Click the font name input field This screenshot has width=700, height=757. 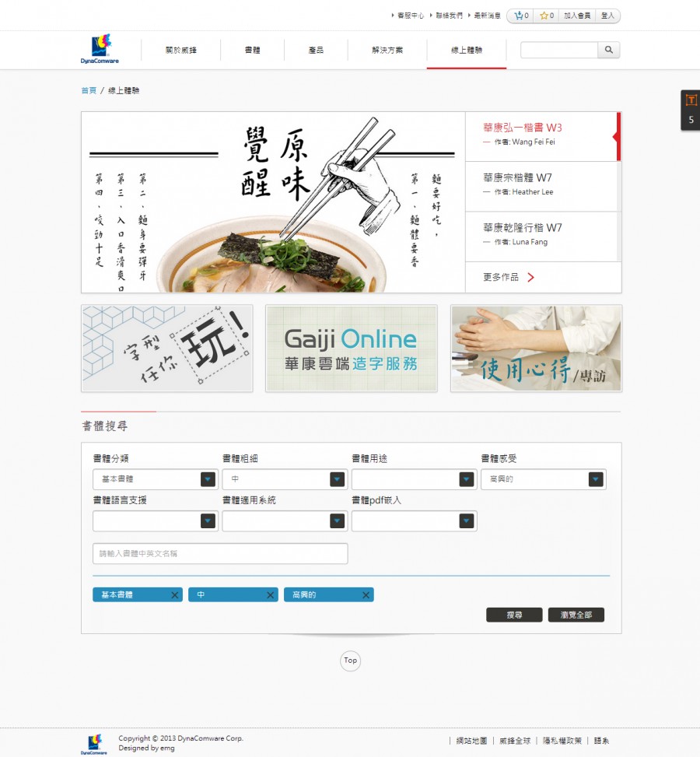tap(220, 553)
